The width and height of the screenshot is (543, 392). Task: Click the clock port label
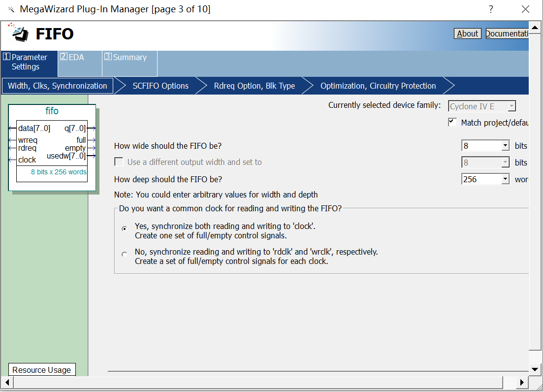pyautogui.click(x=27, y=160)
